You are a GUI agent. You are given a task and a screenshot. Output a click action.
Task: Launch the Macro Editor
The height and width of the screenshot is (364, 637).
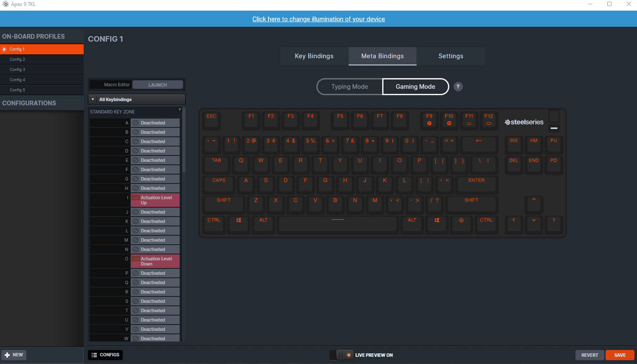158,85
